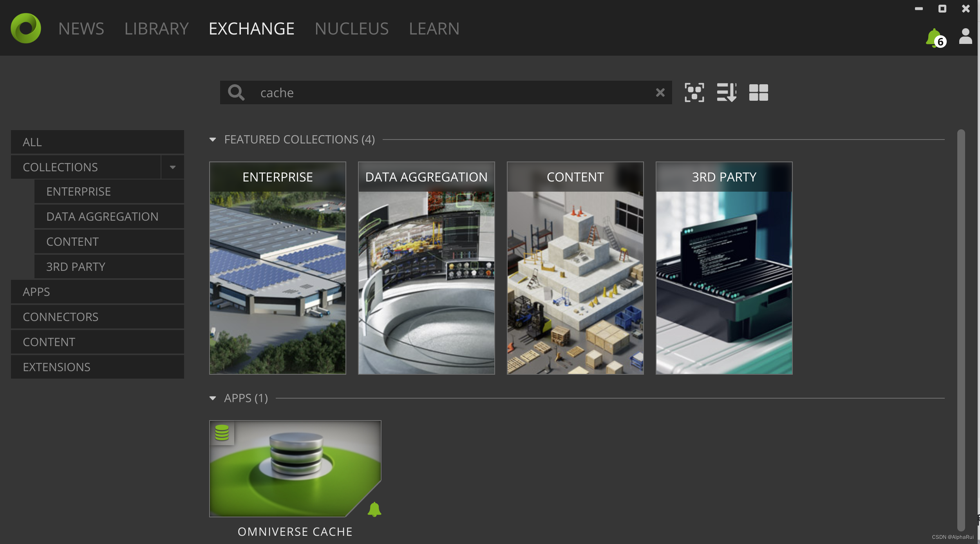Image resolution: width=980 pixels, height=544 pixels.
Task: Collapse the COLLECTIONS dropdown arrow
Action: [x=173, y=167]
